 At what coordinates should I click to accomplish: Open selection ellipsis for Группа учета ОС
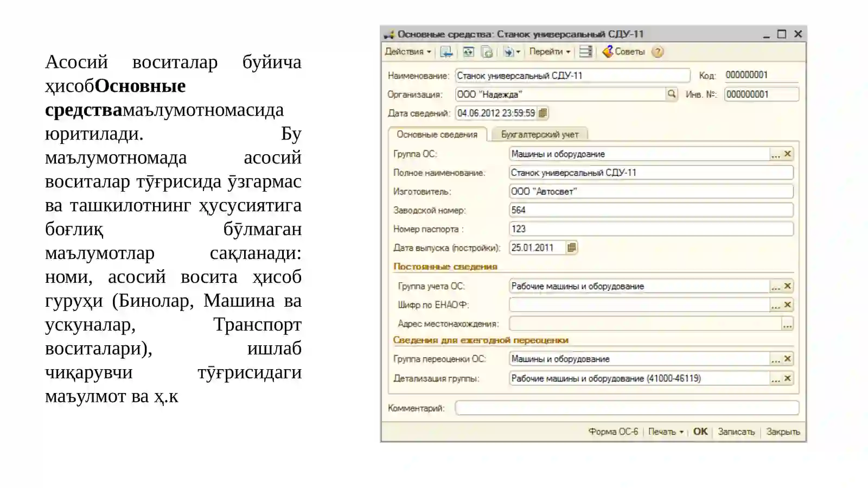tap(776, 286)
